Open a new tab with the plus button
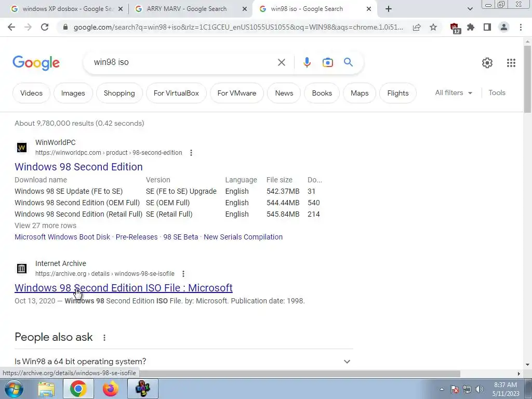 389,9
